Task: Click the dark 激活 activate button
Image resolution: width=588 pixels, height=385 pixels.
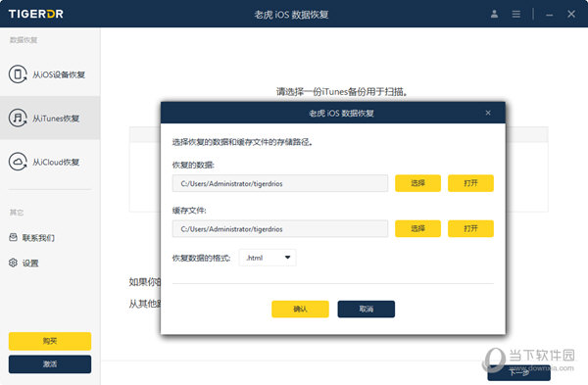Action: 50,364
